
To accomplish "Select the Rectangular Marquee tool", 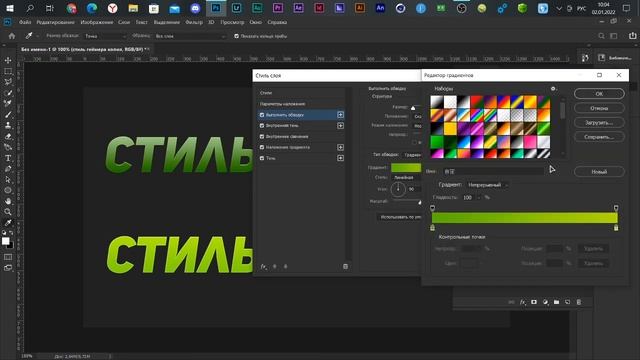I will [8, 71].
